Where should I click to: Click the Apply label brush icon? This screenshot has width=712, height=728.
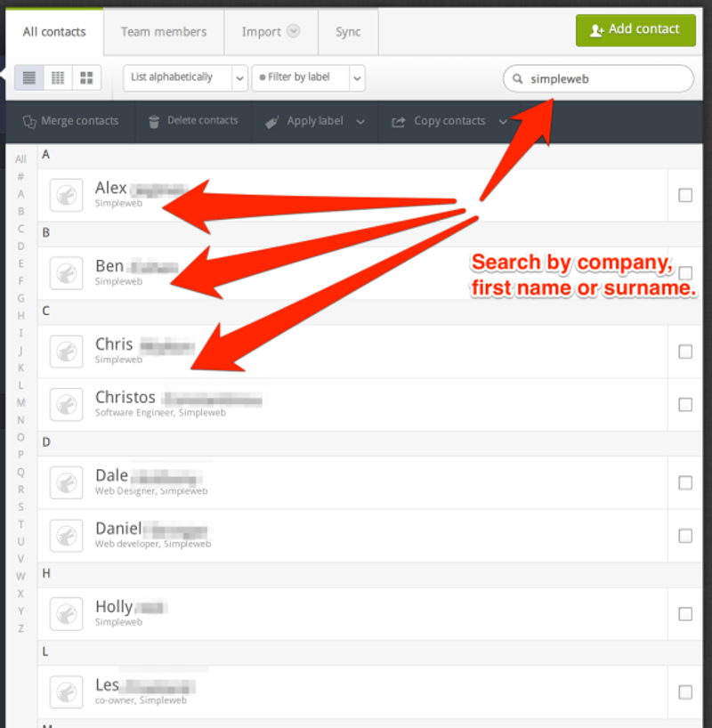pos(271,121)
